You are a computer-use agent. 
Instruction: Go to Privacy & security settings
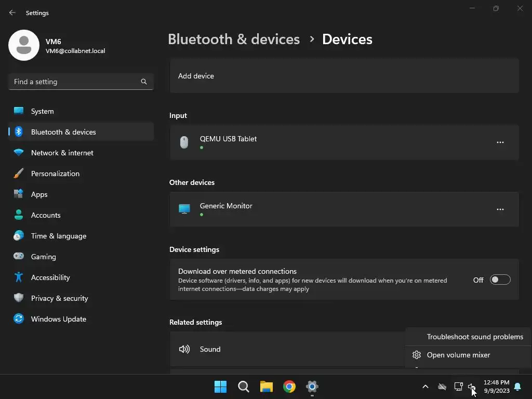(59, 298)
